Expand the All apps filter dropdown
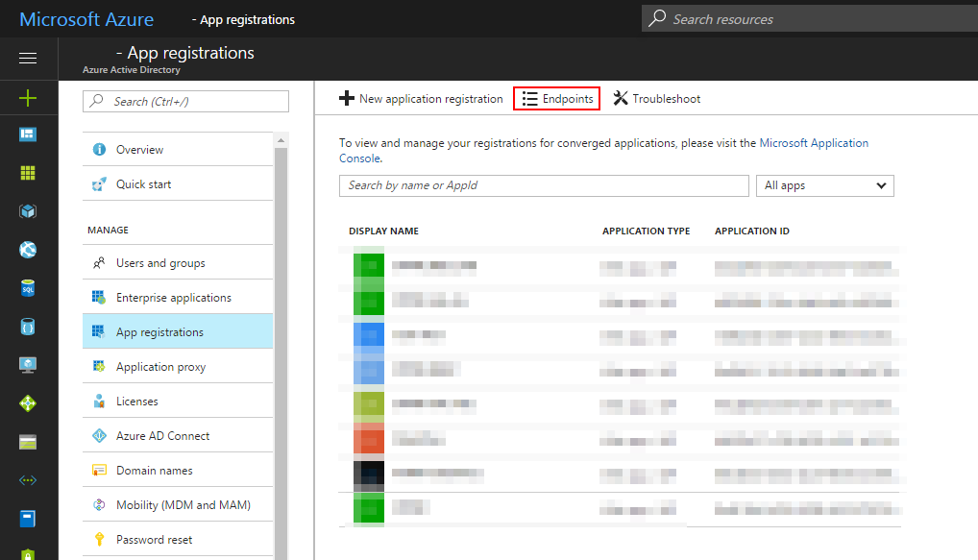The height and width of the screenshot is (560, 978). [825, 185]
